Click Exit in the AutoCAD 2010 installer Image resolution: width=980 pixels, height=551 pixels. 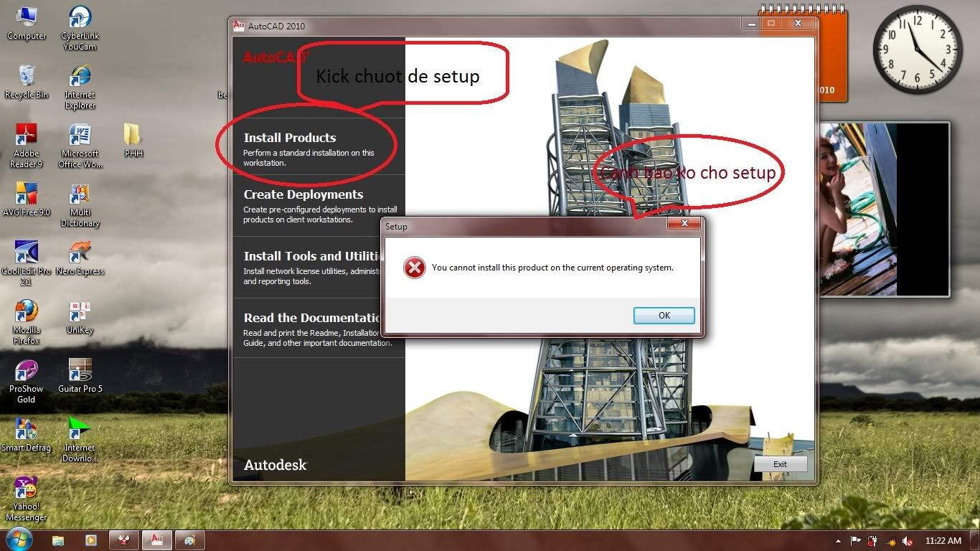click(x=780, y=464)
